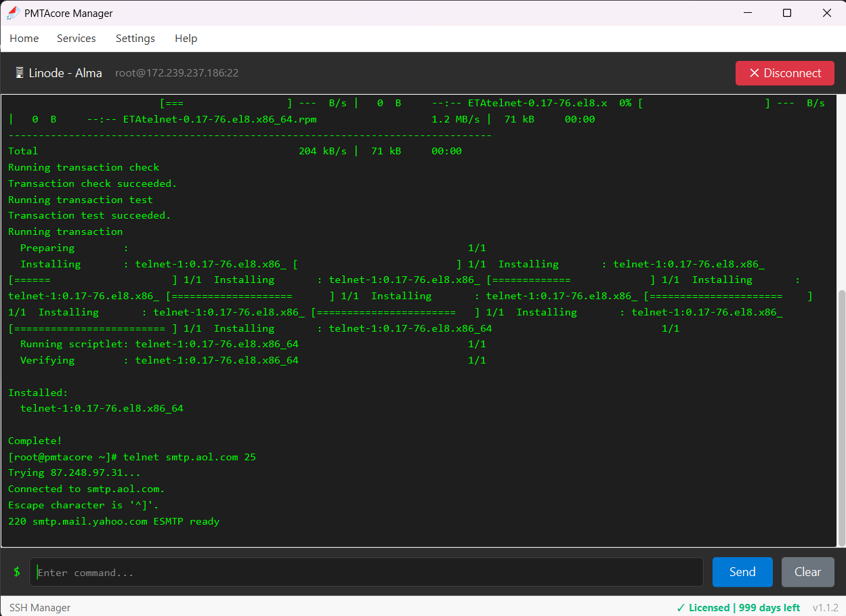846x616 pixels.
Task: Click the v1.1.2 version label
Action: (824, 607)
